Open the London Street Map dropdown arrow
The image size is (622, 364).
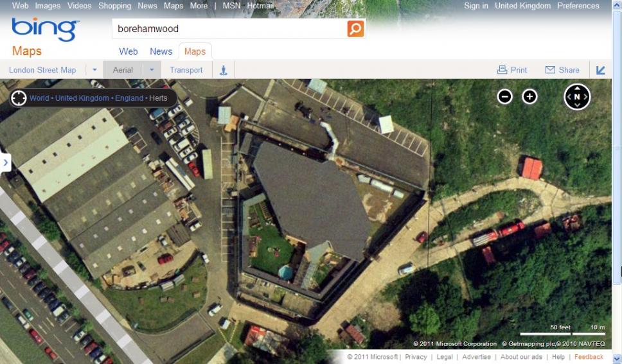[94, 70]
